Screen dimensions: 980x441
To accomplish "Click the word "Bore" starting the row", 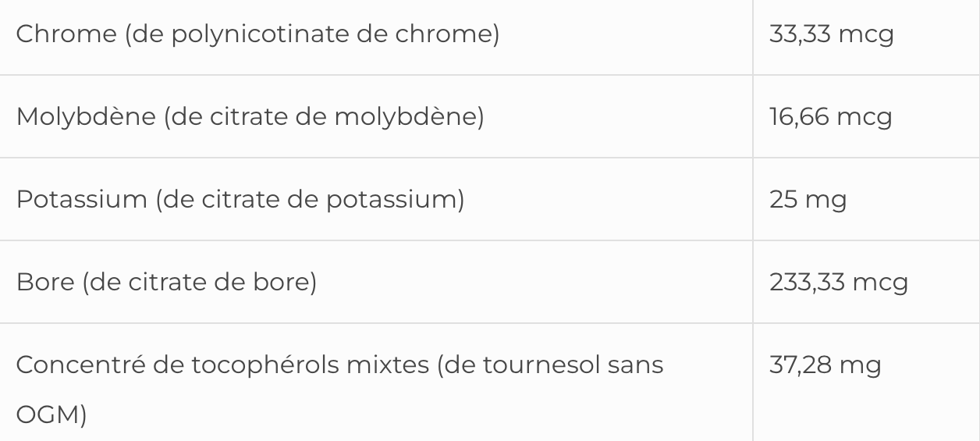I will tap(44, 282).
